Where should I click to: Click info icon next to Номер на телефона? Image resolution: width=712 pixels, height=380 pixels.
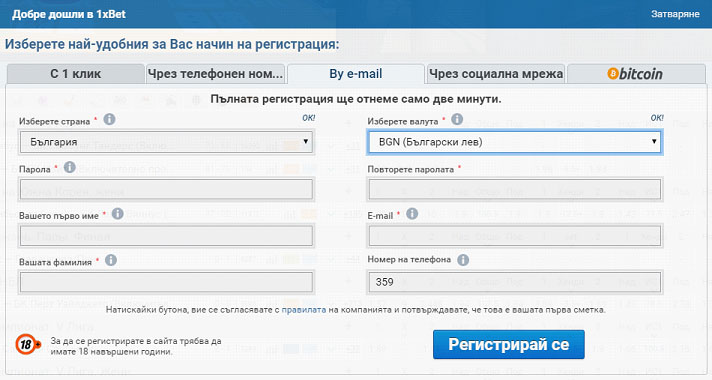(463, 260)
